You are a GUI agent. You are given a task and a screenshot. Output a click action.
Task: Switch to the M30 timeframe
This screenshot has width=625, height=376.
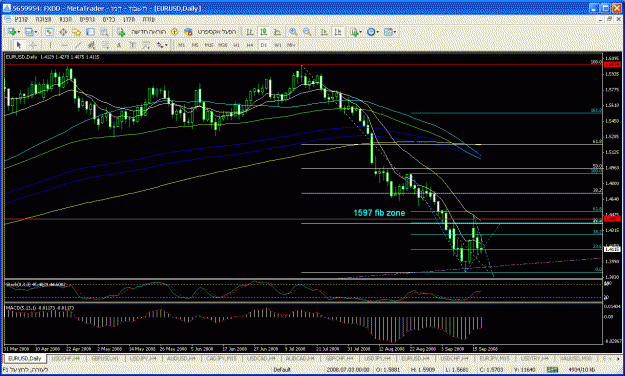222,45
